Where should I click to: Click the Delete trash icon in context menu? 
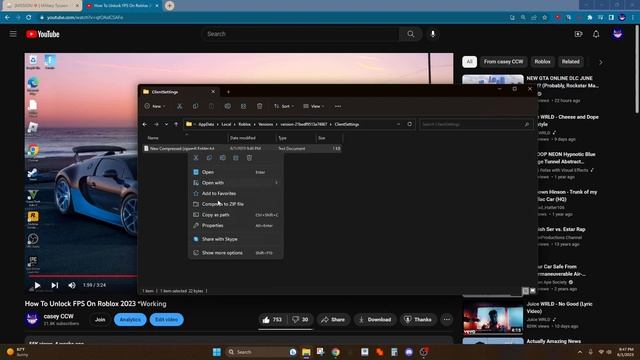(249, 158)
